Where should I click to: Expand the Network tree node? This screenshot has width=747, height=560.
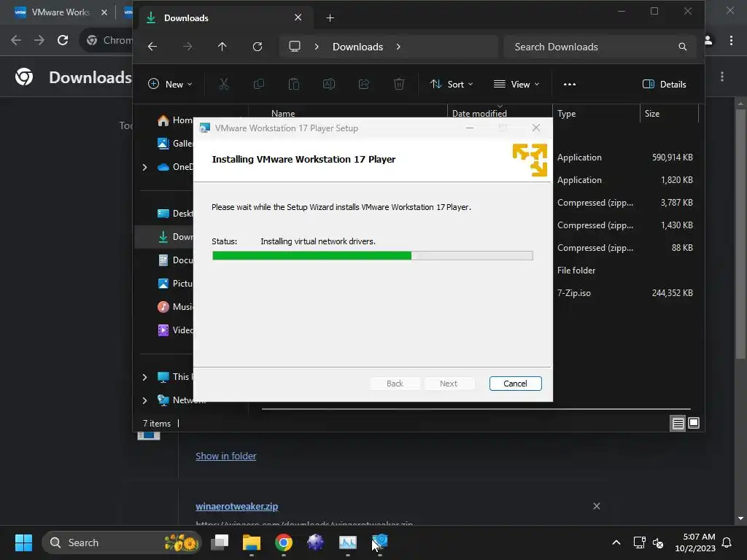point(145,400)
